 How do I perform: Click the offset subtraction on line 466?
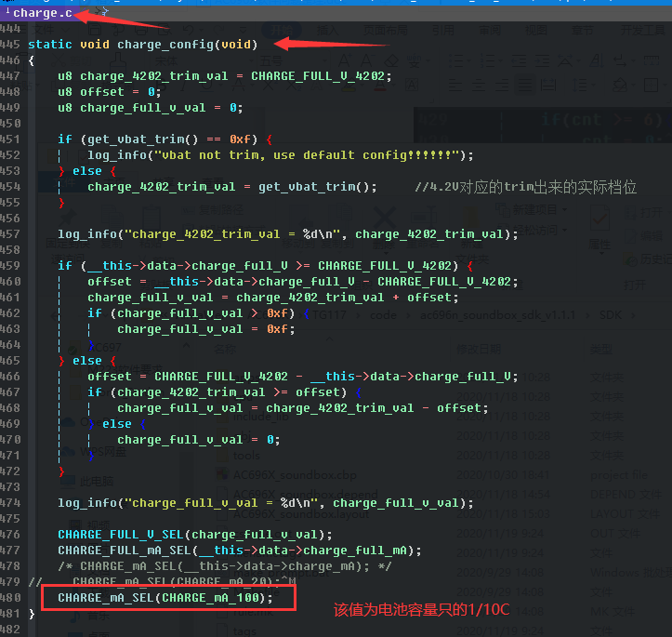tap(303, 377)
